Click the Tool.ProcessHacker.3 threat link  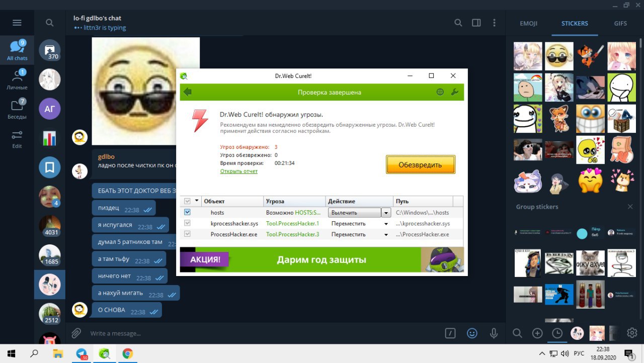(292, 234)
